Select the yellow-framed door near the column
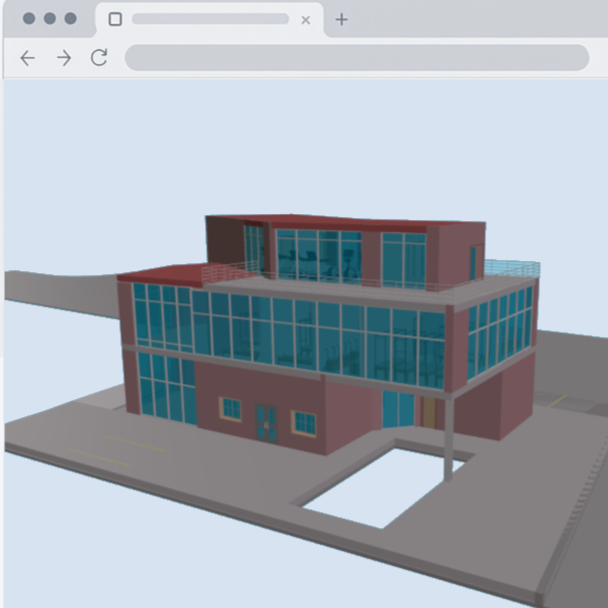608x608 pixels. point(429,411)
